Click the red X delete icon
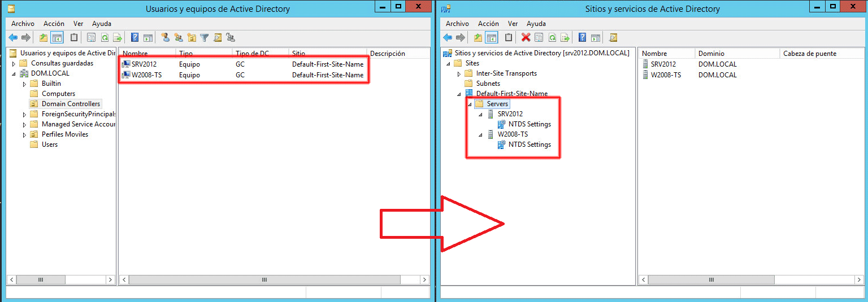 [526, 38]
